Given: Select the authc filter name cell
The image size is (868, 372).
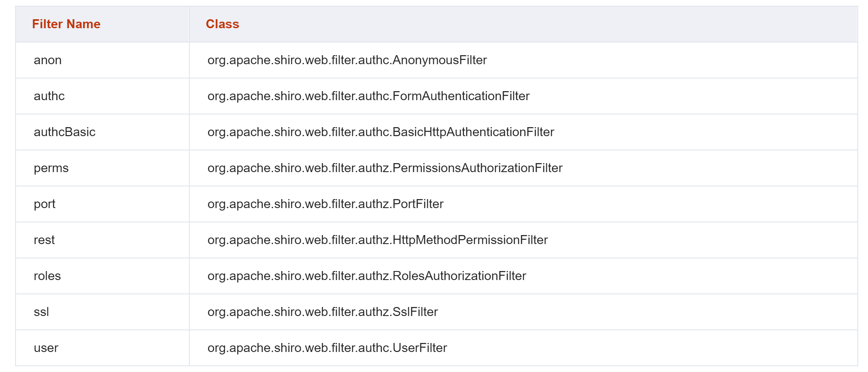Looking at the screenshot, I should tap(102, 96).
